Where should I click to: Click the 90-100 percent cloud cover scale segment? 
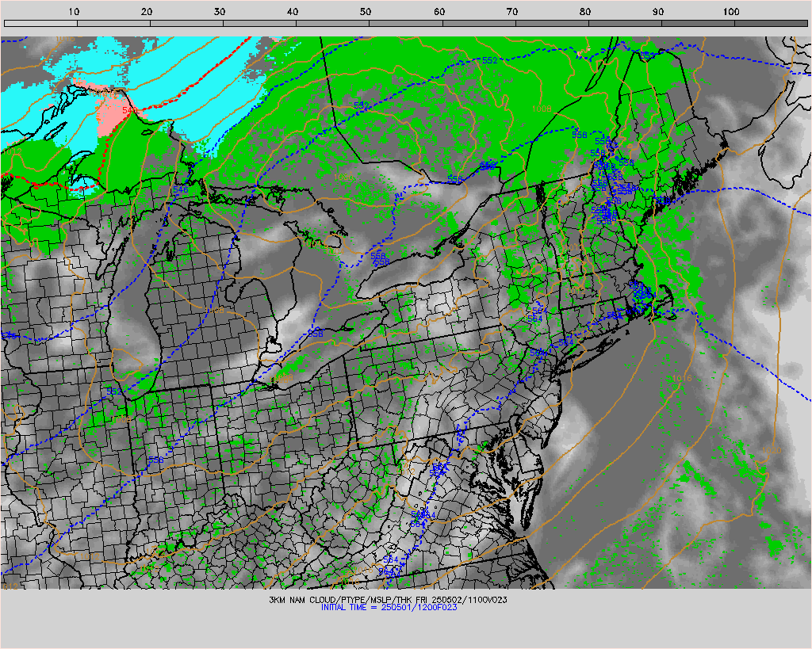pyautogui.click(x=698, y=23)
